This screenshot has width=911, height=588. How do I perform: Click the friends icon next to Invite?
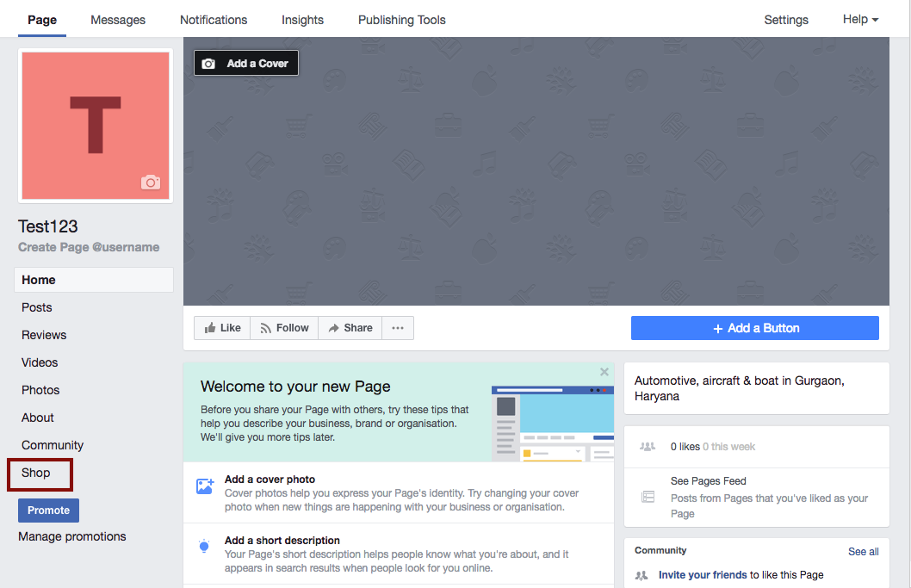click(641, 575)
